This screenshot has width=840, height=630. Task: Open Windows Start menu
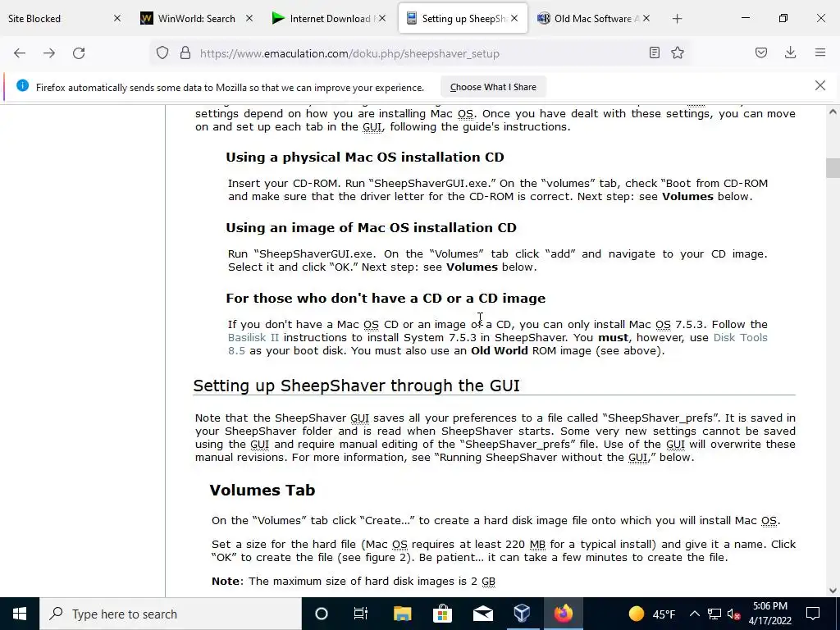pyautogui.click(x=20, y=614)
